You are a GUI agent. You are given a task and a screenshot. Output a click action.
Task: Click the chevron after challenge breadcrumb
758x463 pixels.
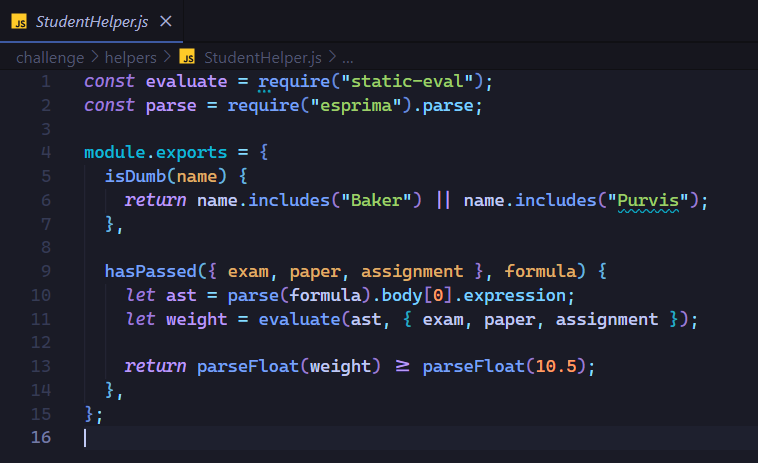(x=95, y=57)
